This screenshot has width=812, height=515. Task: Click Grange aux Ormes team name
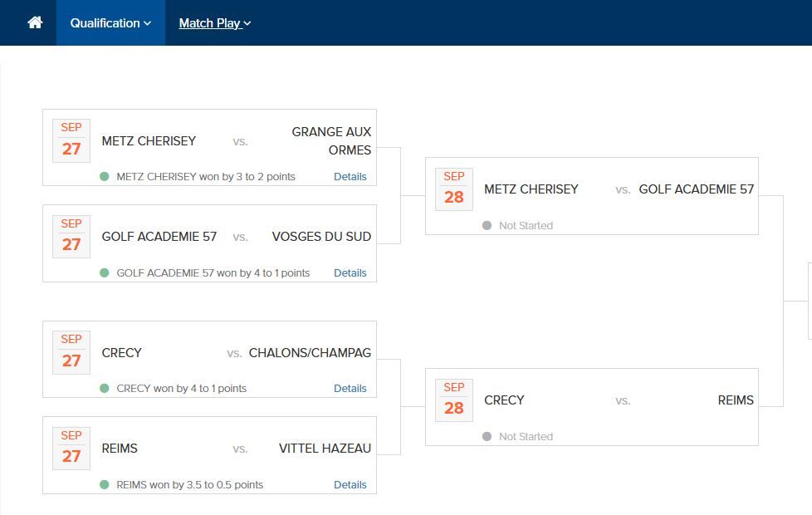pyautogui.click(x=331, y=141)
